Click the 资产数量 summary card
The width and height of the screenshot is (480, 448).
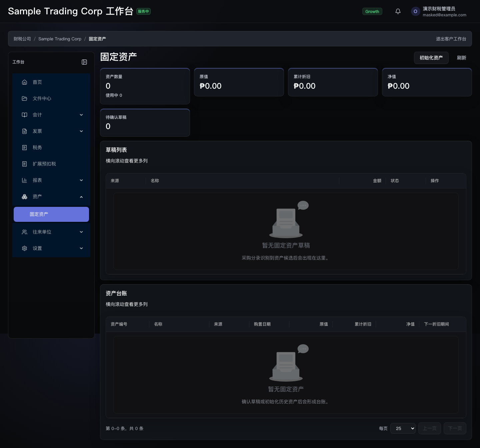145,86
